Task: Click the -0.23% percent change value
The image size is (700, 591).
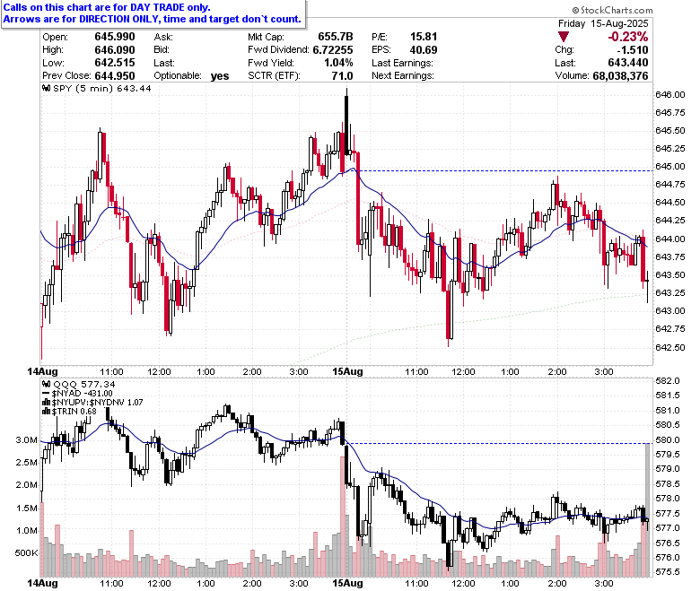Action: 627,37
